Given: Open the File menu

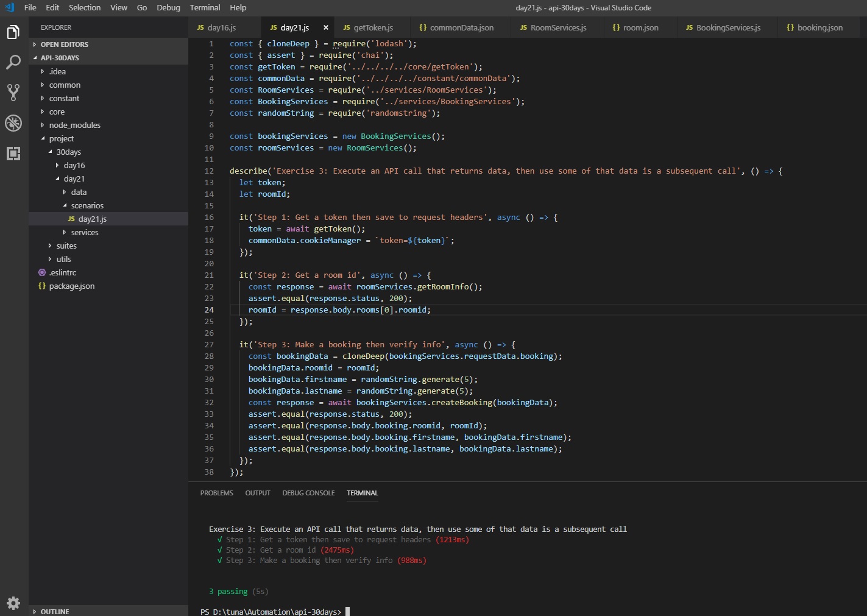Looking at the screenshot, I should 30,7.
